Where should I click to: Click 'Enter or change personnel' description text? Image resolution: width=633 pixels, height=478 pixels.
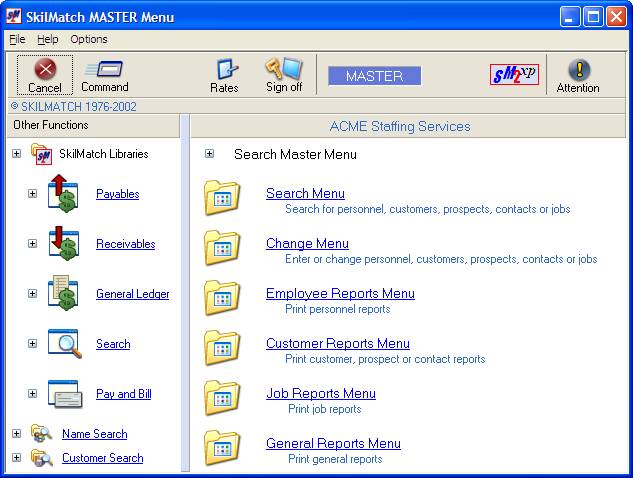pyautogui.click(x=441, y=259)
